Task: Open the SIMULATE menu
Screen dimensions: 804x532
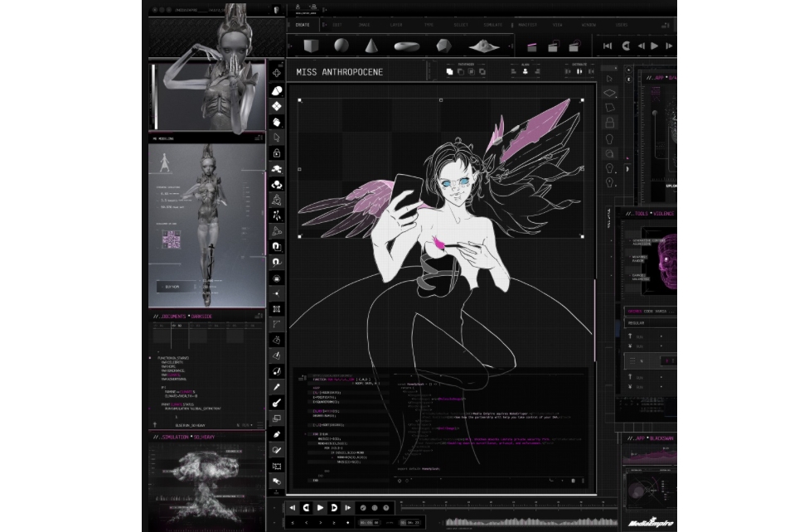Action: point(492,25)
